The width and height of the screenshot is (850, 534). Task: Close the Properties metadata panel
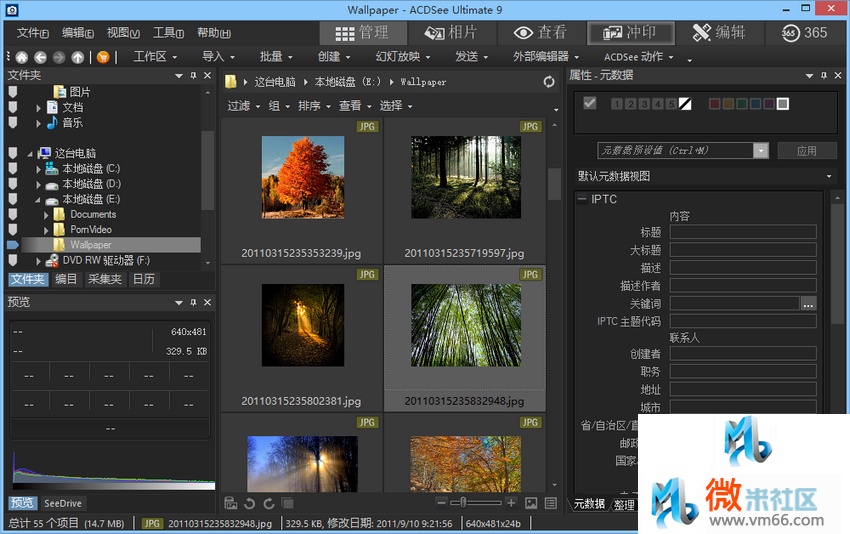[x=838, y=75]
